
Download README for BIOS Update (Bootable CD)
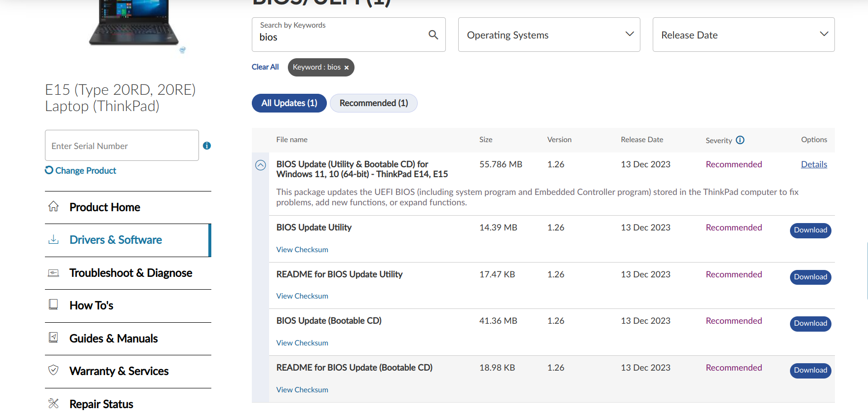(x=810, y=371)
